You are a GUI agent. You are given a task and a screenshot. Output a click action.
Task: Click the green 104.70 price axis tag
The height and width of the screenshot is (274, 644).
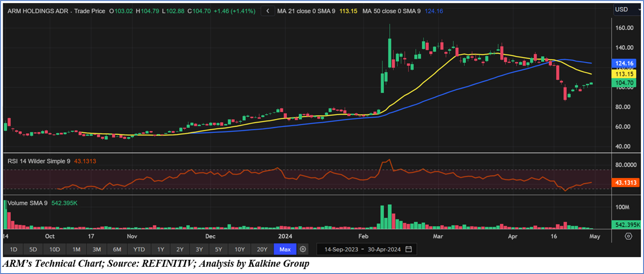click(624, 83)
